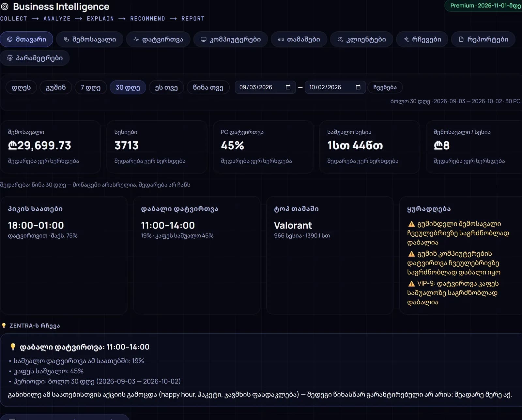Click the 3713 sessions value

click(127, 145)
